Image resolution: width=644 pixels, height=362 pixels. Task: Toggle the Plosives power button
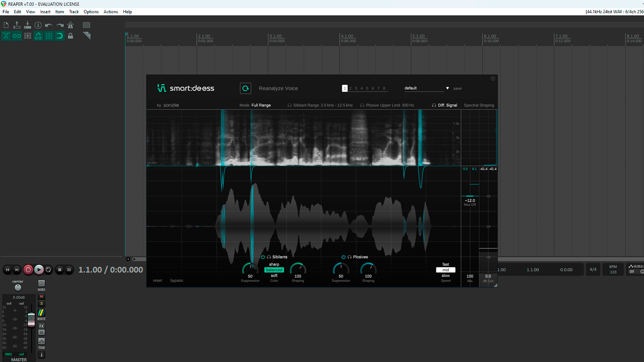[344, 257]
